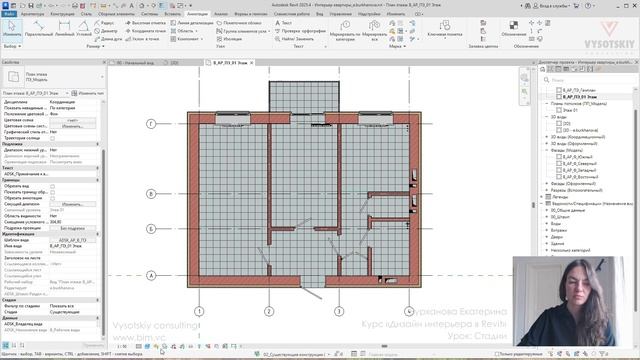640x360 pixels.
Task: Toggle the Северный facade view checkbox
Action: (x=559, y=163)
